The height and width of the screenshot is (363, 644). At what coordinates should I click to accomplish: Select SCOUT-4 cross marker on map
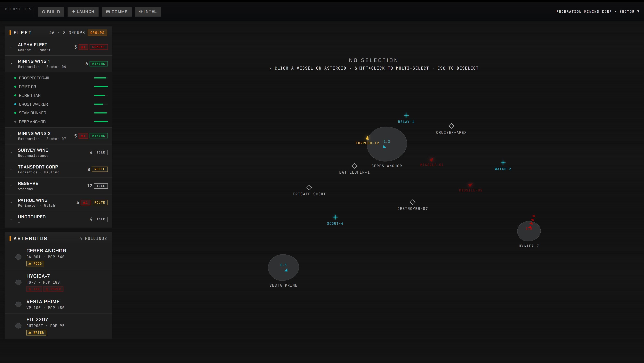pos(335,217)
